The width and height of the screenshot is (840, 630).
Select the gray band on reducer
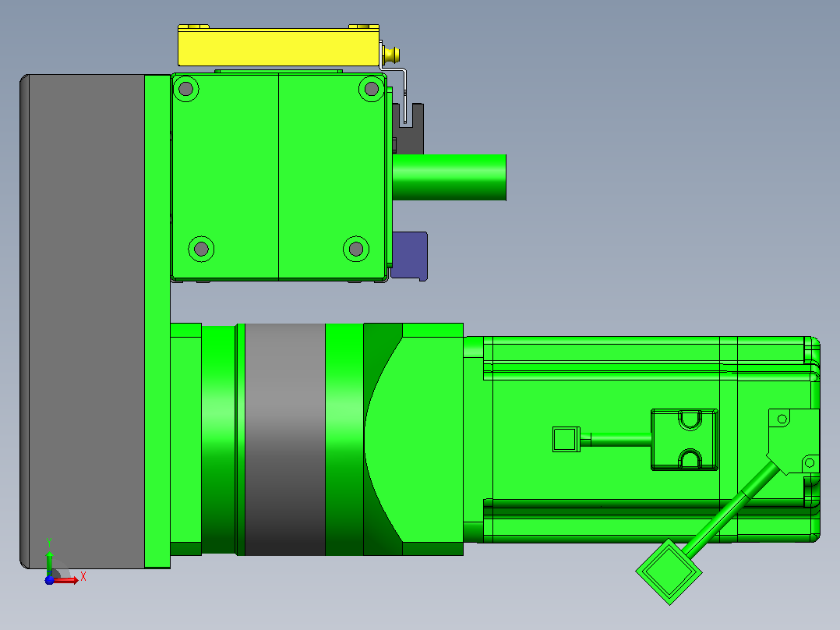(285, 439)
